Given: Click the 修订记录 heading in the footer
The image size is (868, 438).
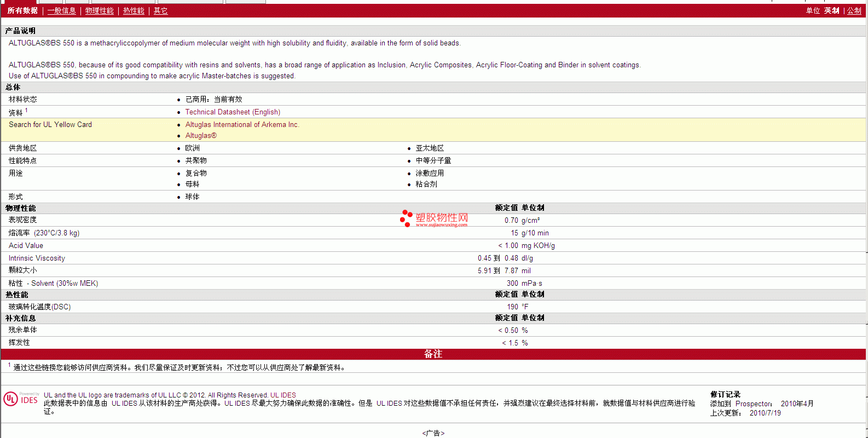Looking at the screenshot, I should click(x=725, y=394).
